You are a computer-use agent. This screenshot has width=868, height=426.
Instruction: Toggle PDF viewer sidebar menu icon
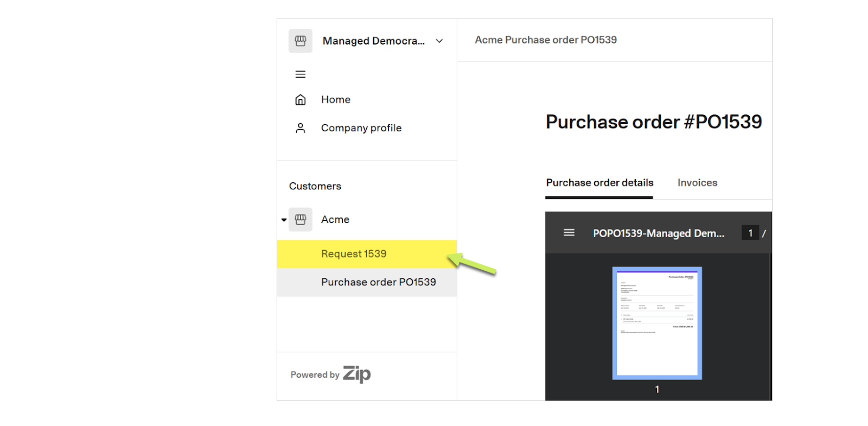point(569,233)
